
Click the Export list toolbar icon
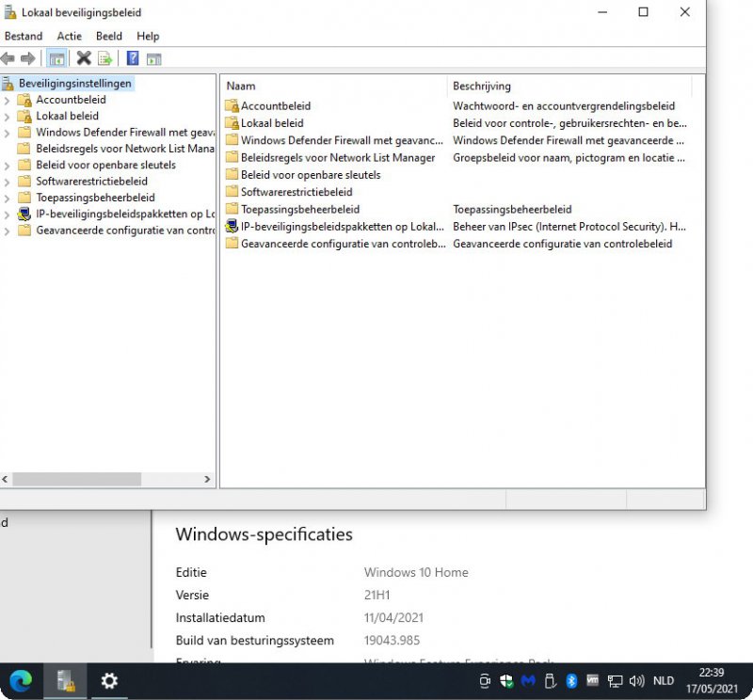coord(105,58)
